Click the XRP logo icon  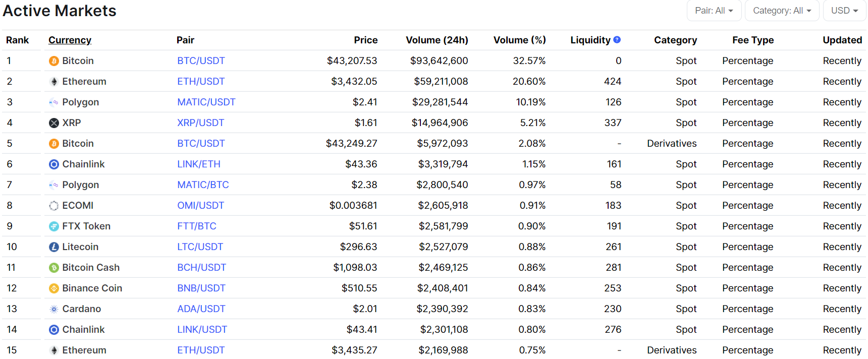point(53,123)
